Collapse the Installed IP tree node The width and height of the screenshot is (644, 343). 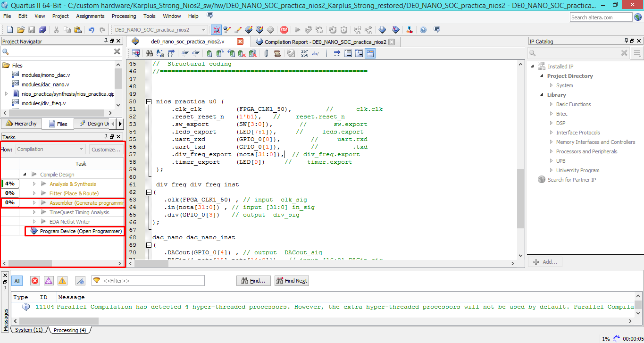point(533,67)
